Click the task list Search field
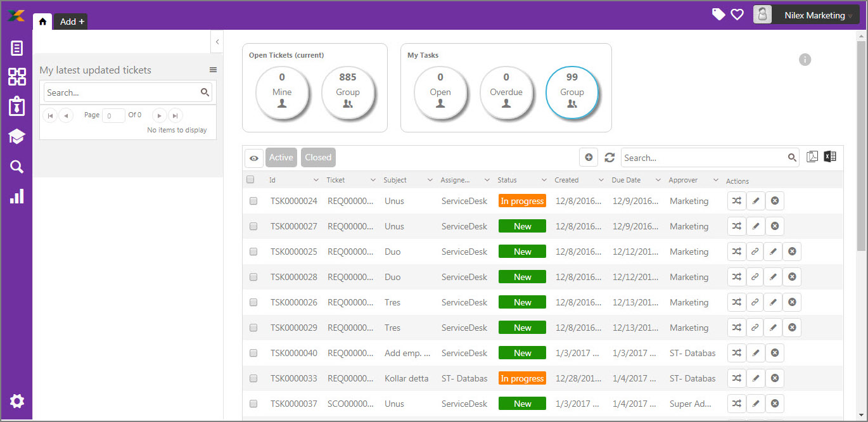Viewport: 868px width, 422px height. 703,158
